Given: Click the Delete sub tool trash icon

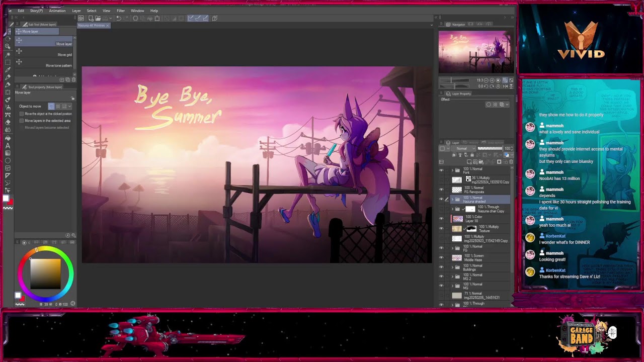Looking at the screenshot, I should click(x=73, y=79).
